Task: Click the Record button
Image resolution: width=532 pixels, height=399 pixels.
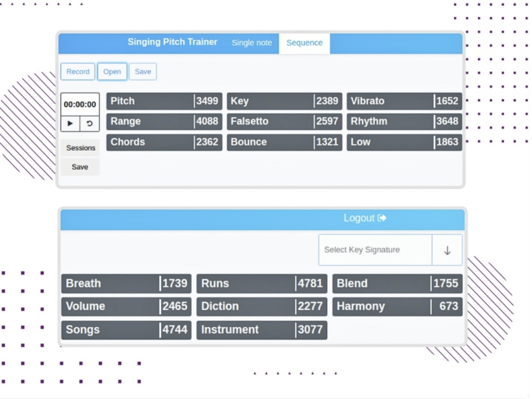Action: [x=78, y=72]
